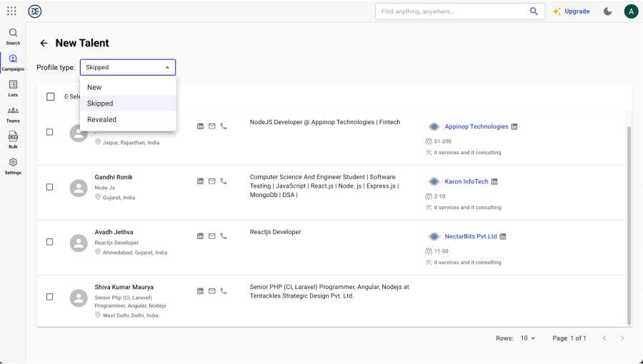Select Revealed in profile type list
This screenshot has width=643, height=364.
[128, 120]
